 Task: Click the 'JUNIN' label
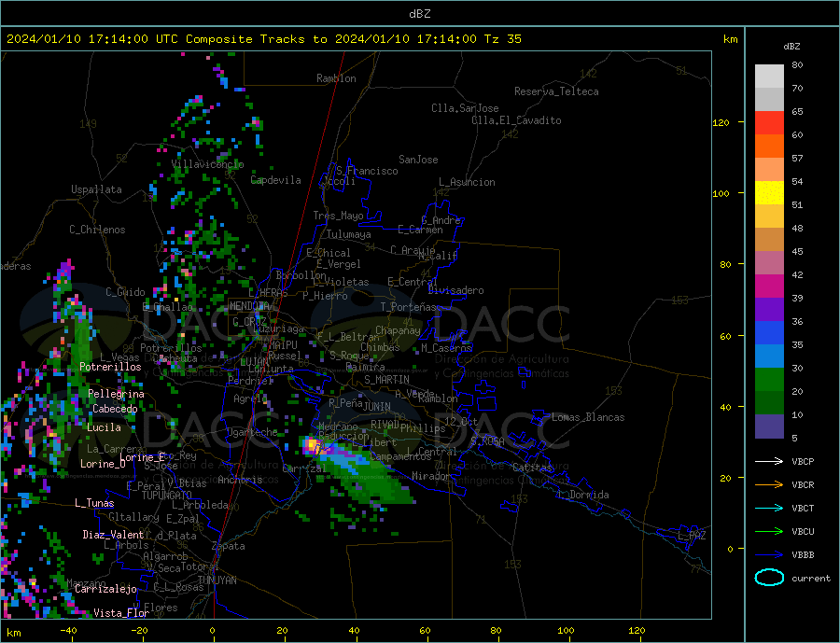pyautogui.click(x=377, y=407)
